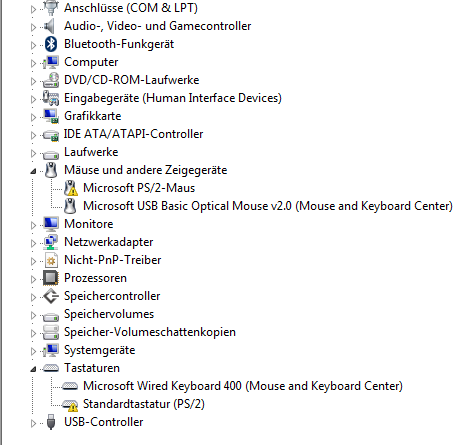
Task: Click the Microsoft USB Basic Optical Mouse icon
Action: pos(70,206)
